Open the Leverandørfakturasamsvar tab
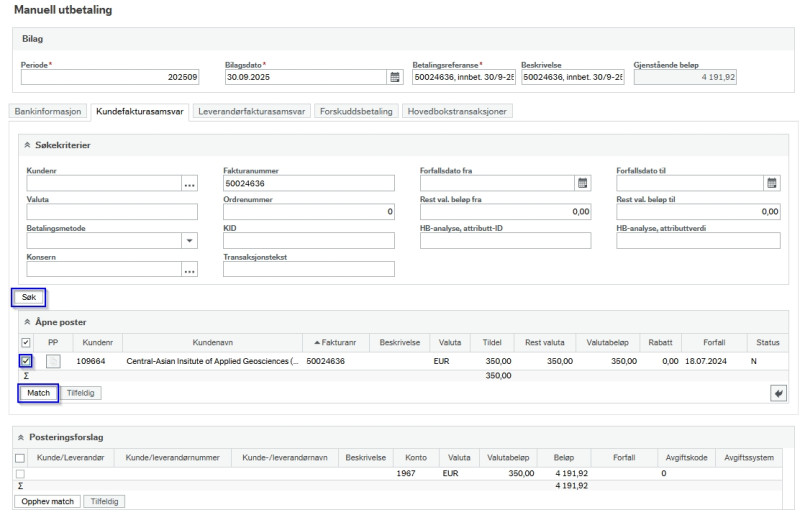 click(252, 111)
